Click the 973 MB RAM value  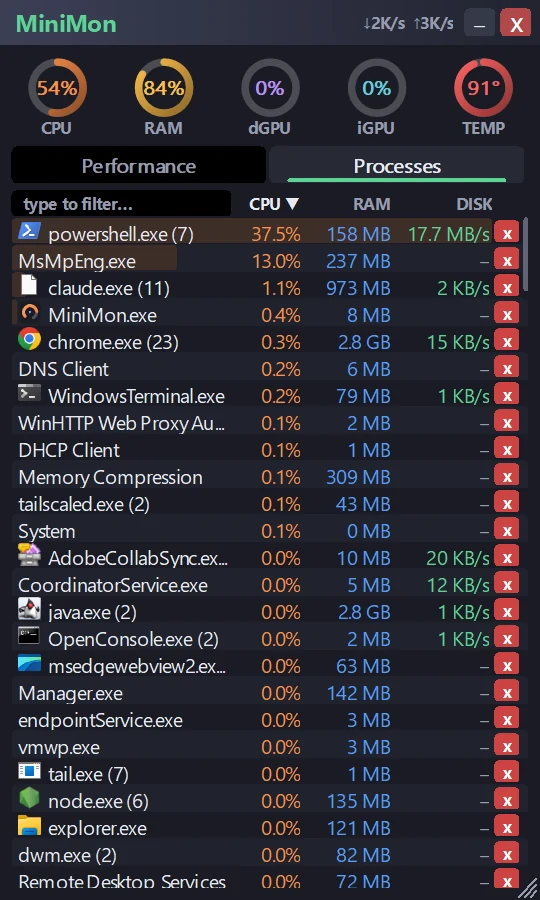pos(359,288)
